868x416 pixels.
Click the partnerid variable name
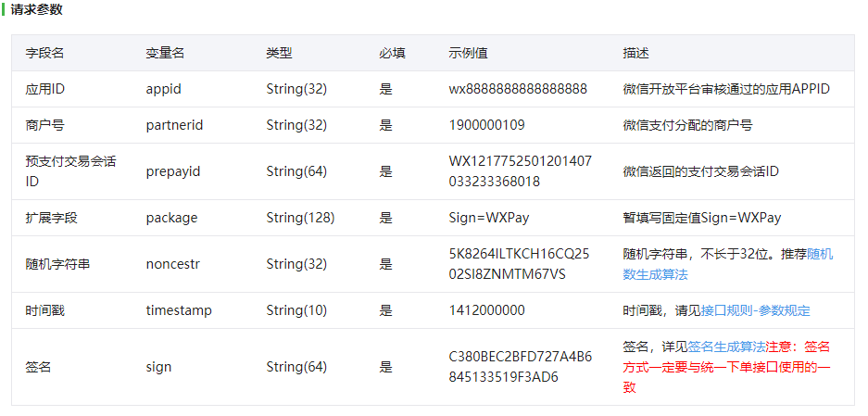(174, 125)
